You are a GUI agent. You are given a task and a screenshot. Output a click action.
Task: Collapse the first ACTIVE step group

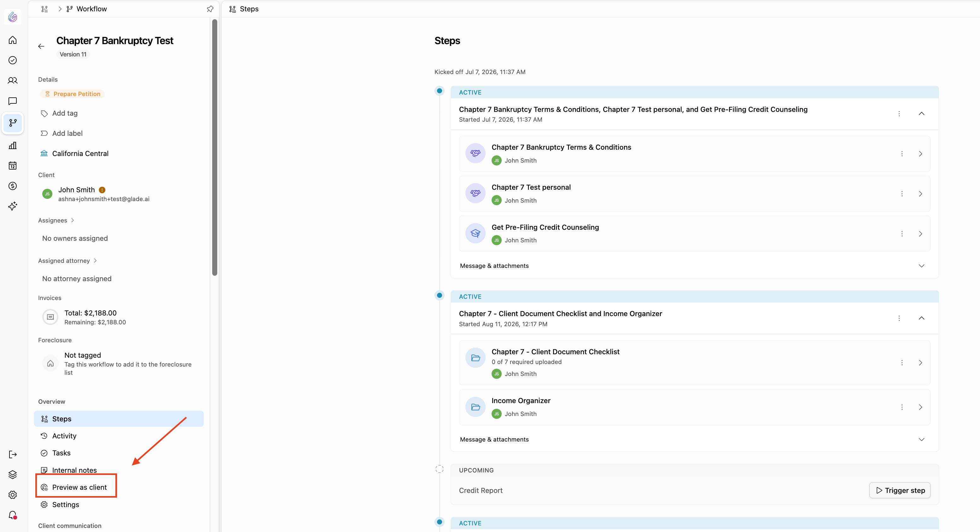pos(921,114)
